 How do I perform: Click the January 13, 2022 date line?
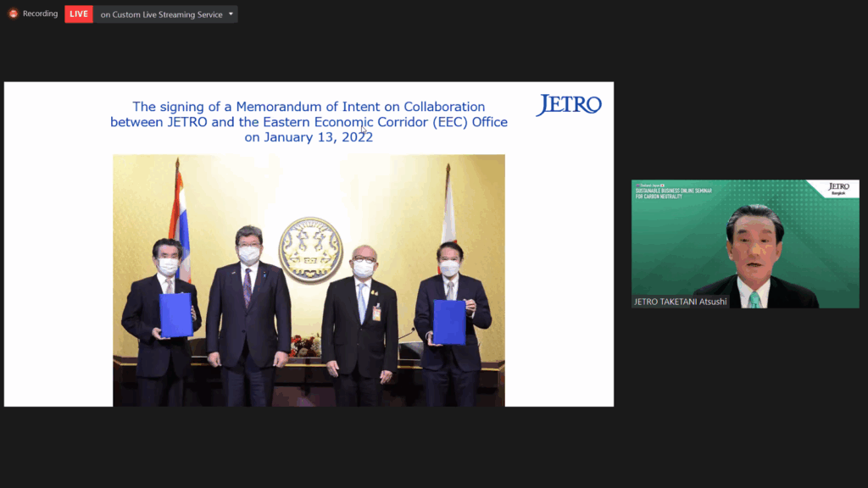coord(309,137)
